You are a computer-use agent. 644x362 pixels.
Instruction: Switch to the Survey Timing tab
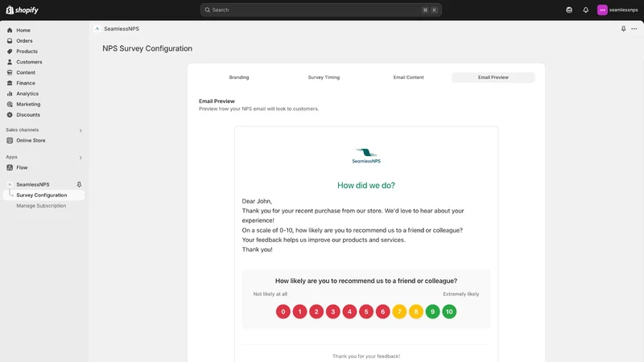tap(324, 77)
